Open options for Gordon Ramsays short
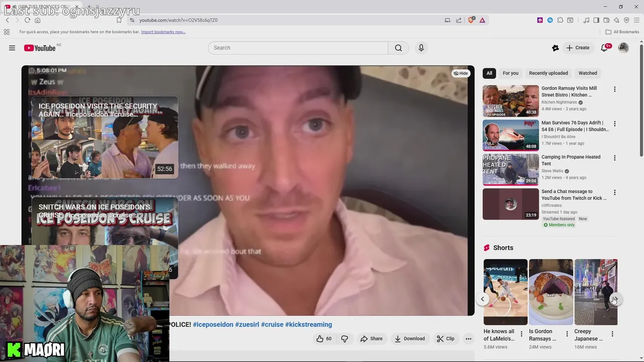 pyautogui.click(x=567, y=334)
